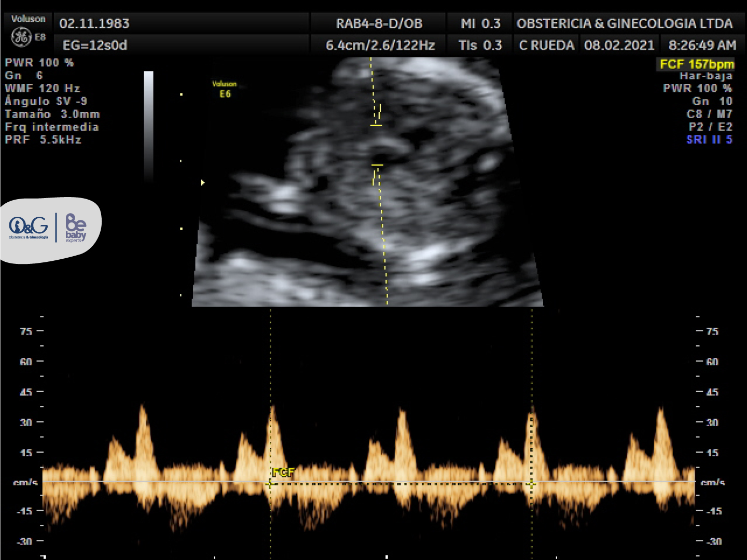Click the Har-baja label
747x560 pixels.
pyautogui.click(x=706, y=76)
